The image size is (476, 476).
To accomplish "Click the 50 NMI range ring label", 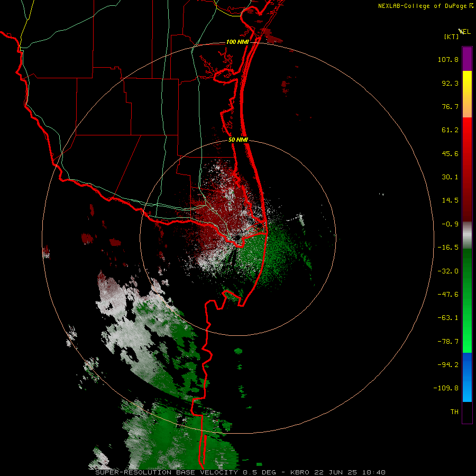I will pyautogui.click(x=238, y=140).
